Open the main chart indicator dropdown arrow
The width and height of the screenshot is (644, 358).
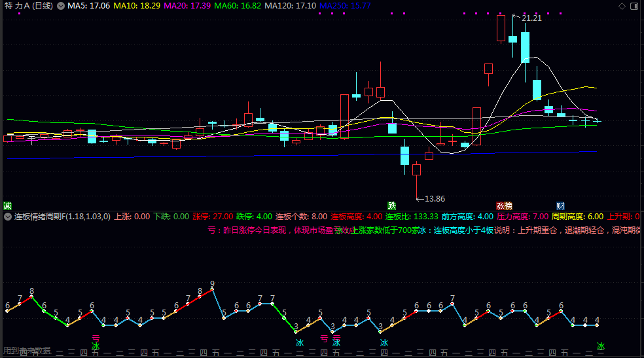tap(61, 6)
